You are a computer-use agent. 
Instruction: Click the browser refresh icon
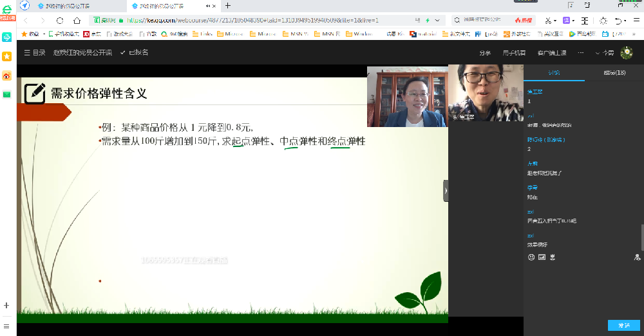pos(60,20)
